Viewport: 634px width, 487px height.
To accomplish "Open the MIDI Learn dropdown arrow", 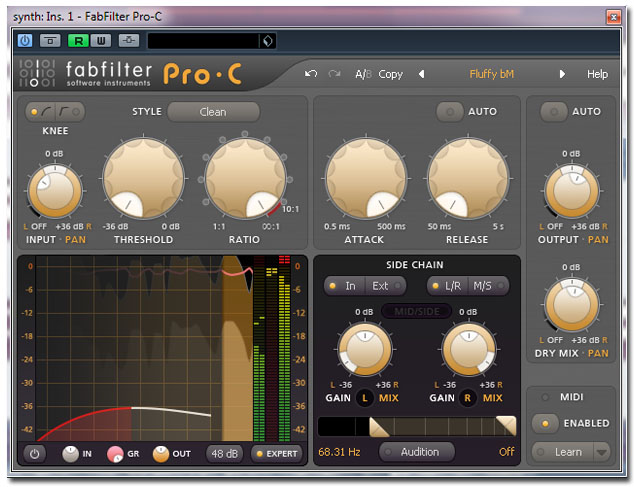I will pos(602,452).
